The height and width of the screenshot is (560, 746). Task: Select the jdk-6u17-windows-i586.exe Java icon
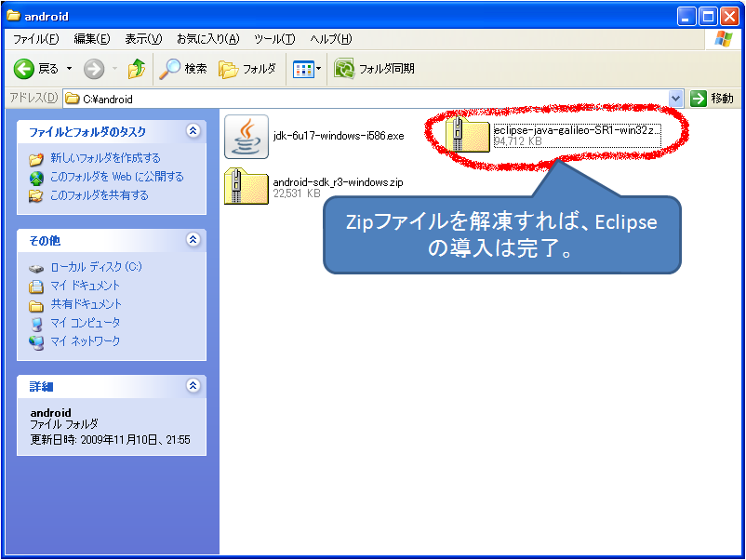click(x=246, y=137)
